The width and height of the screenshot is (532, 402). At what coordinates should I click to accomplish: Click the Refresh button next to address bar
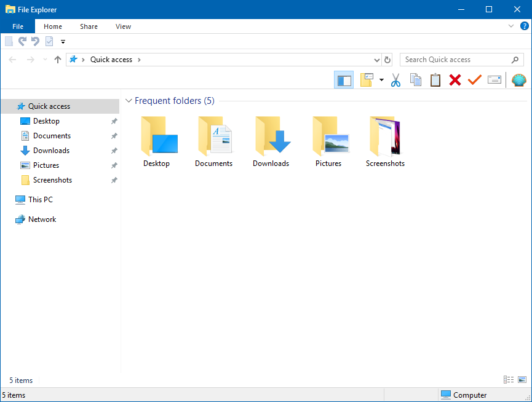[x=387, y=59]
